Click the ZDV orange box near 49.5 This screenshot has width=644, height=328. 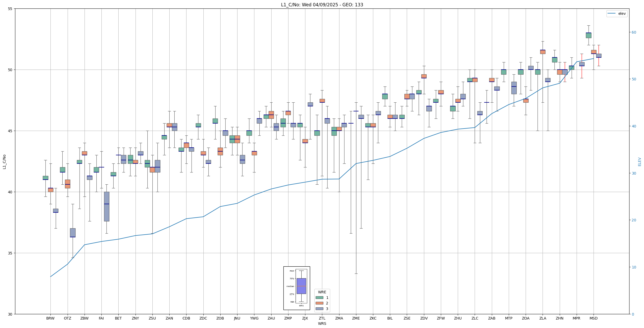[424, 76]
